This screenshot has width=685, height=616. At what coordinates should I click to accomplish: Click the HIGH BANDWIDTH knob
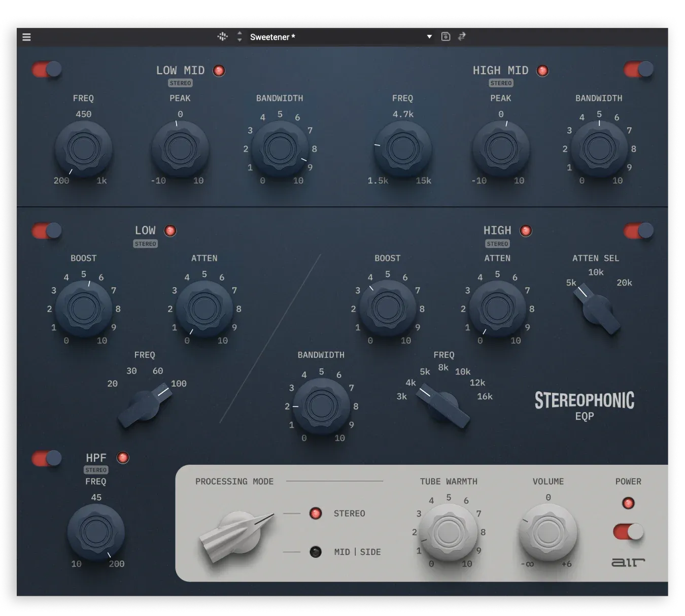click(321, 406)
